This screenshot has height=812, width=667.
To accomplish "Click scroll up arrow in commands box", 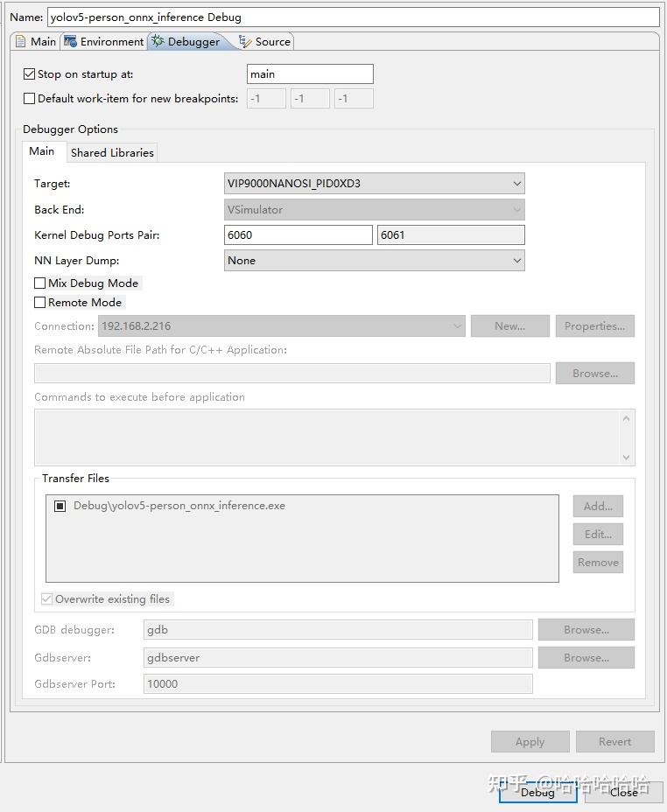I will [x=626, y=418].
